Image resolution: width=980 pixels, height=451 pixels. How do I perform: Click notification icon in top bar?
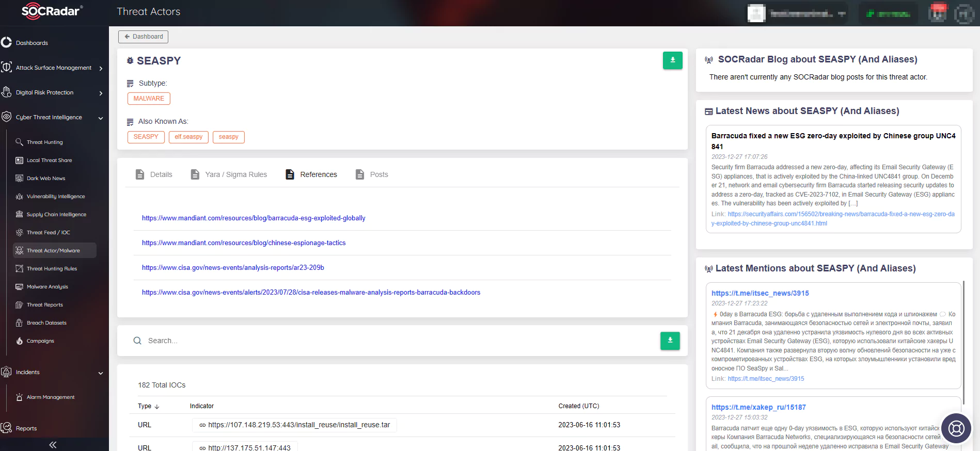coord(938,12)
